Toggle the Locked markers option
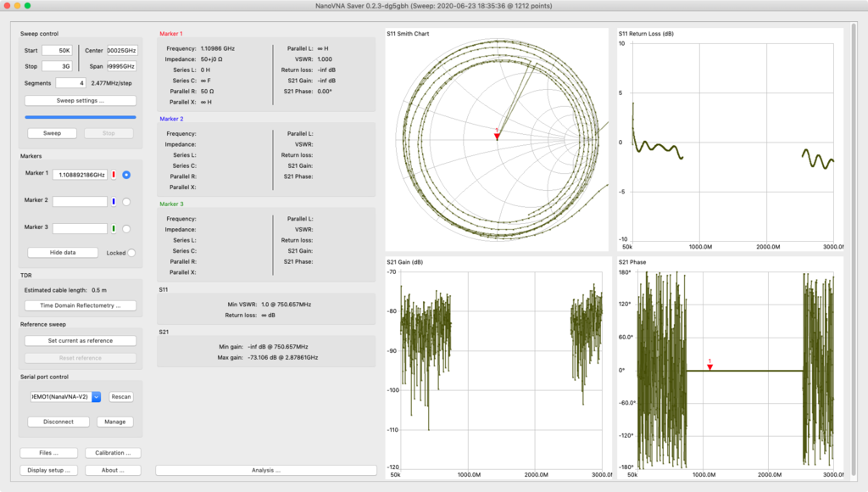868x492 pixels. pos(131,253)
